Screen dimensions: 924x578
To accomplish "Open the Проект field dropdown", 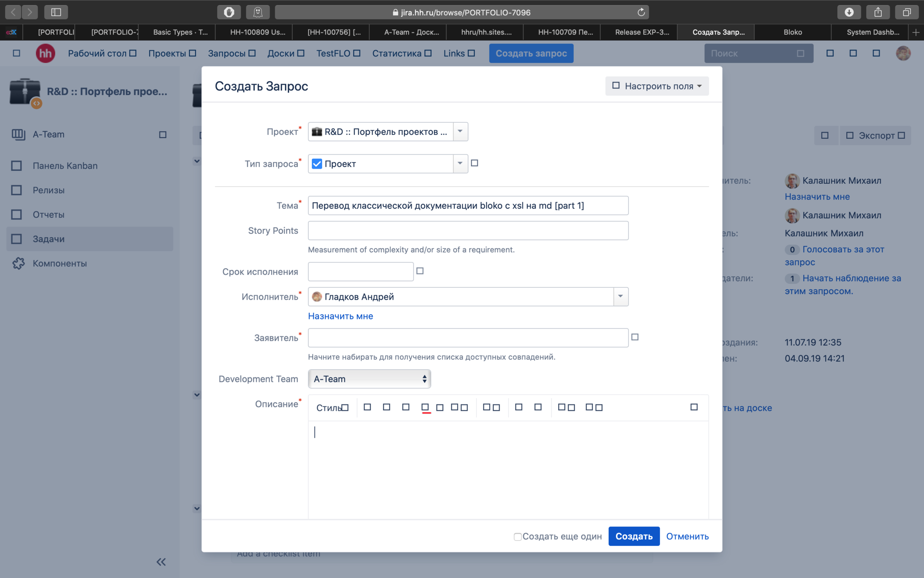I will (x=460, y=131).
